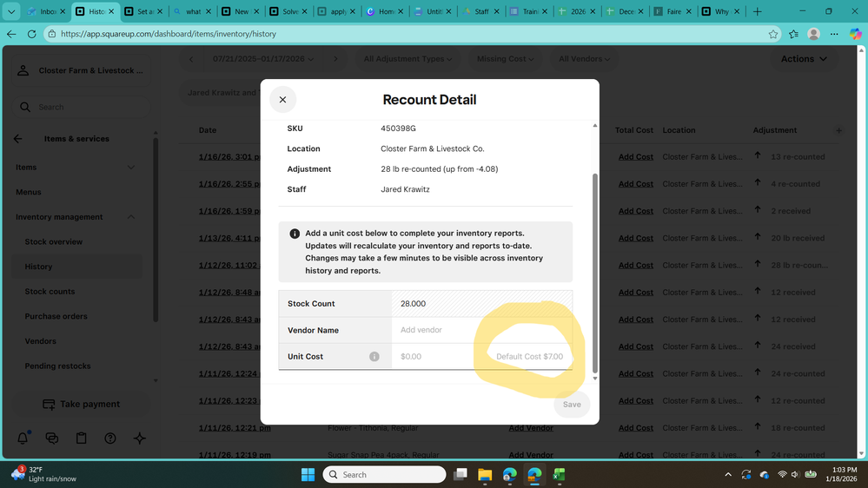868x488 pixels.
Task: Open Closter Farm & Livestock account menu
Action: click(x=82, y=70)
